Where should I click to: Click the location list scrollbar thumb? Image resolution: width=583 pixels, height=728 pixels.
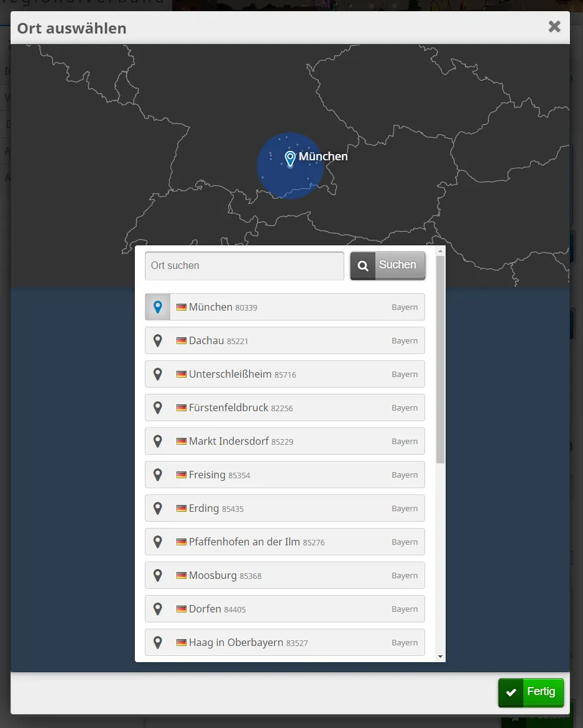440,360
